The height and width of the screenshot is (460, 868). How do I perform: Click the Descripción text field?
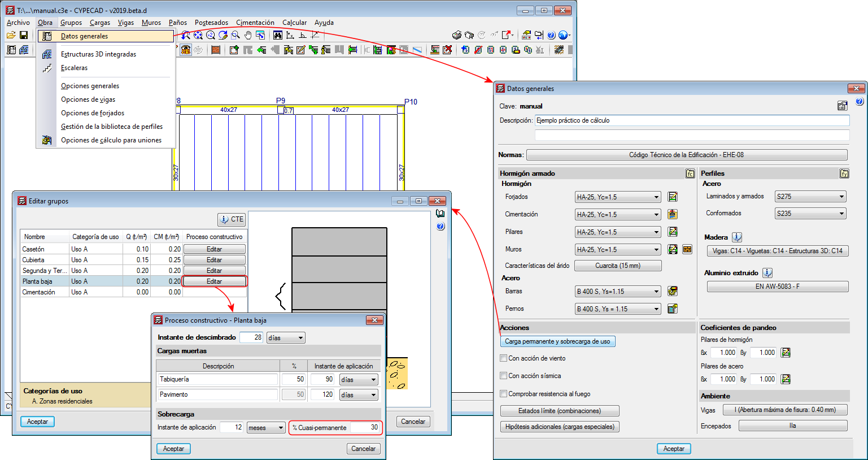tap(692, 120)
